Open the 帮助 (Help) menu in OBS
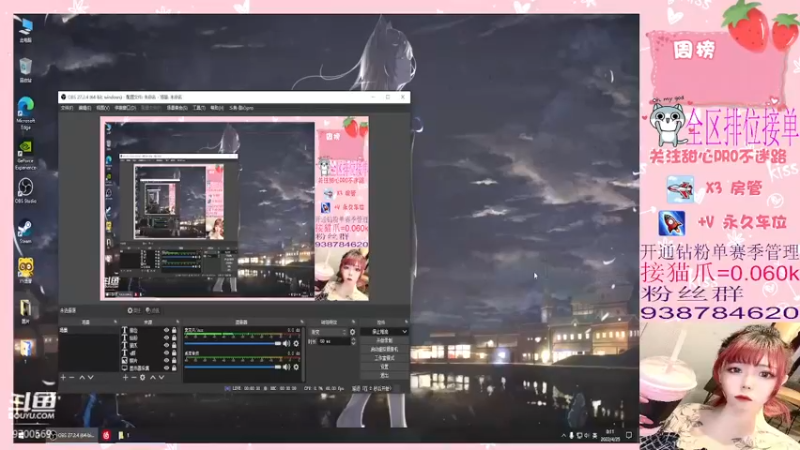Viewport: 800px width, 450px height. [217, 108]
